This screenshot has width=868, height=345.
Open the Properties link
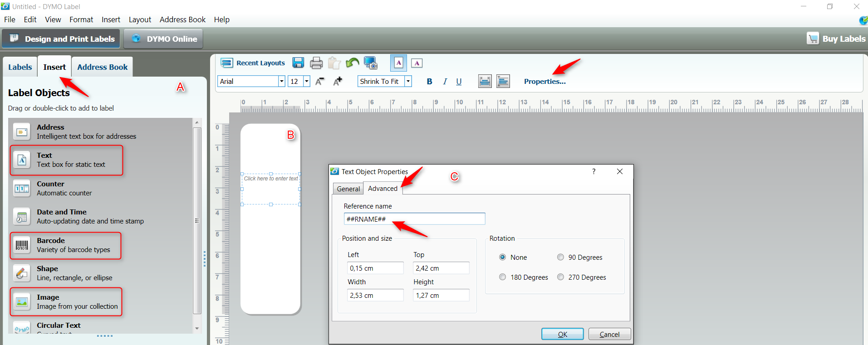click(x=544, y=82)
